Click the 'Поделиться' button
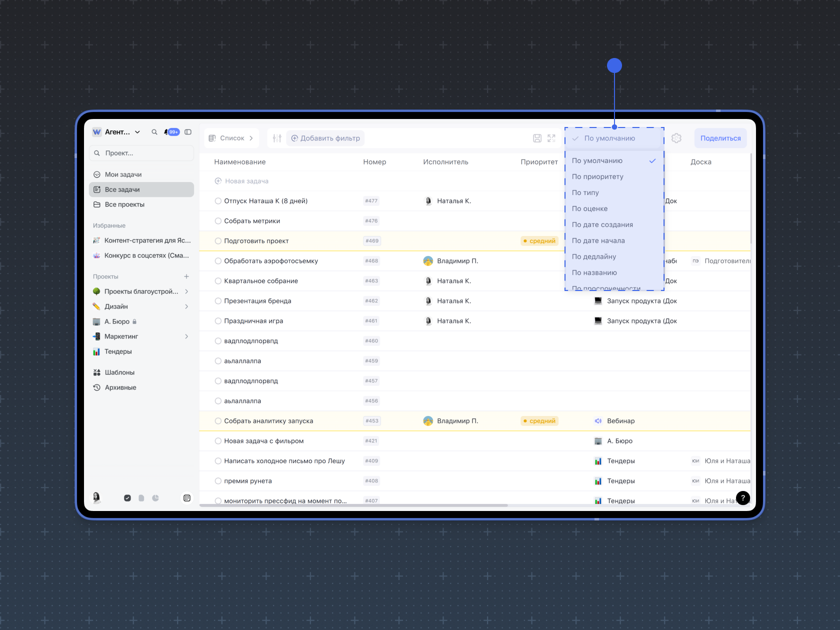 coord(720,138)
